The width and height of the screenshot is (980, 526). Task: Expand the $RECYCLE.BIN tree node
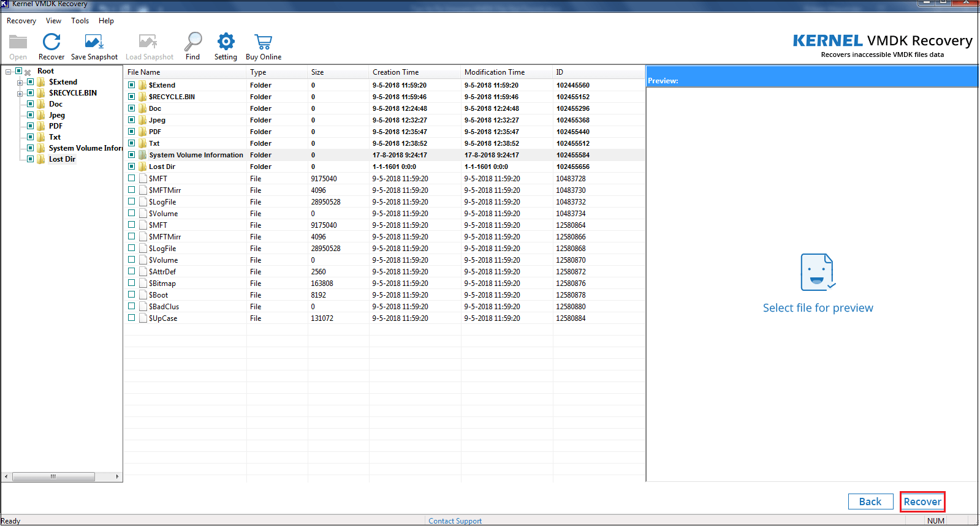click(20, 94)
